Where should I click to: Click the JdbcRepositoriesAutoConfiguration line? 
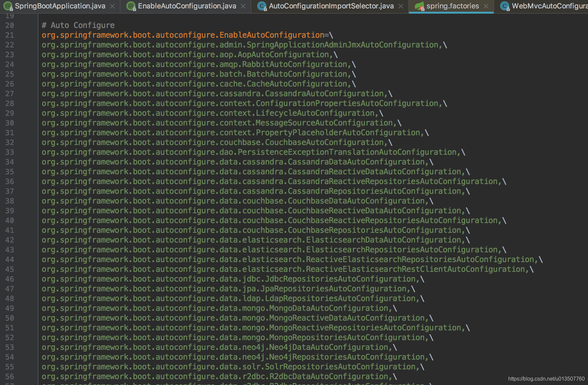click(233, 279)
